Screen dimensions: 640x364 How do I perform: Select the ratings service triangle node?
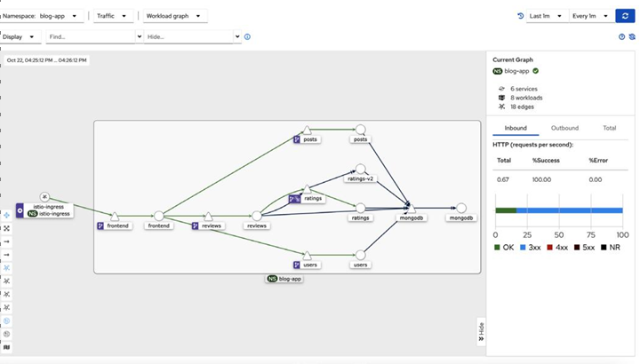tap(307, 189)
